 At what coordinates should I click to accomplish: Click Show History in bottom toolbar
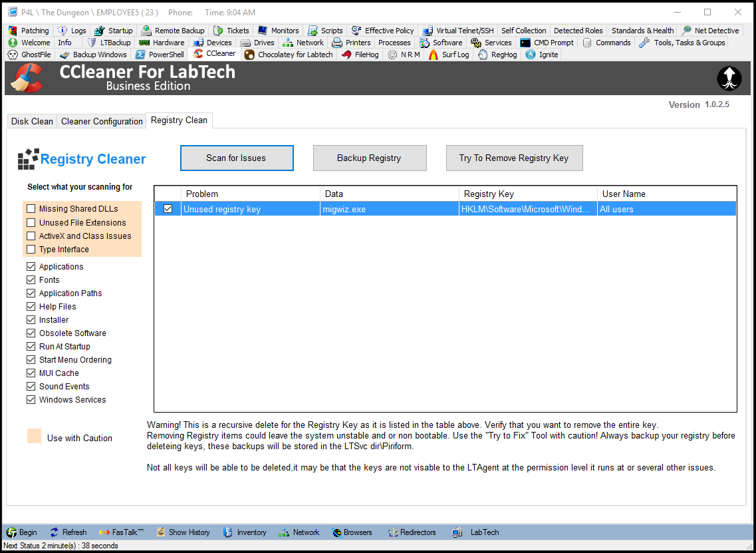click(x=184, y=532)
